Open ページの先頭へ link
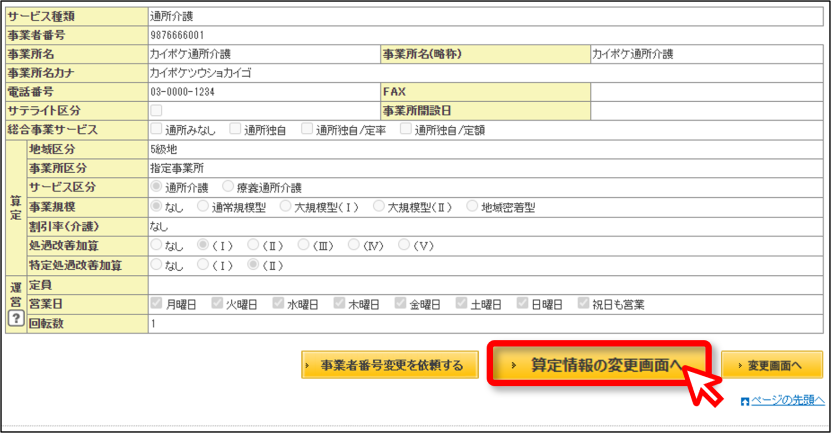This screenshot has width=831, height=433. point(788,401)
